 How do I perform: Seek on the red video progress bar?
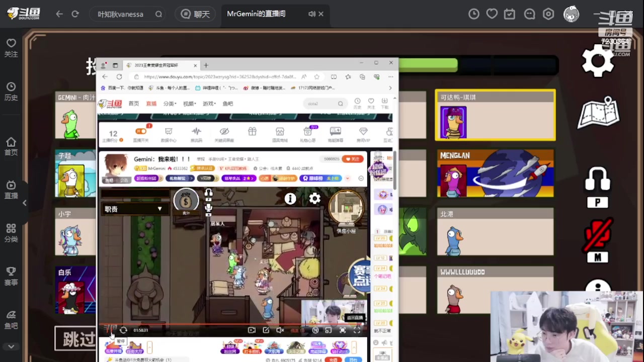[233, 324]
